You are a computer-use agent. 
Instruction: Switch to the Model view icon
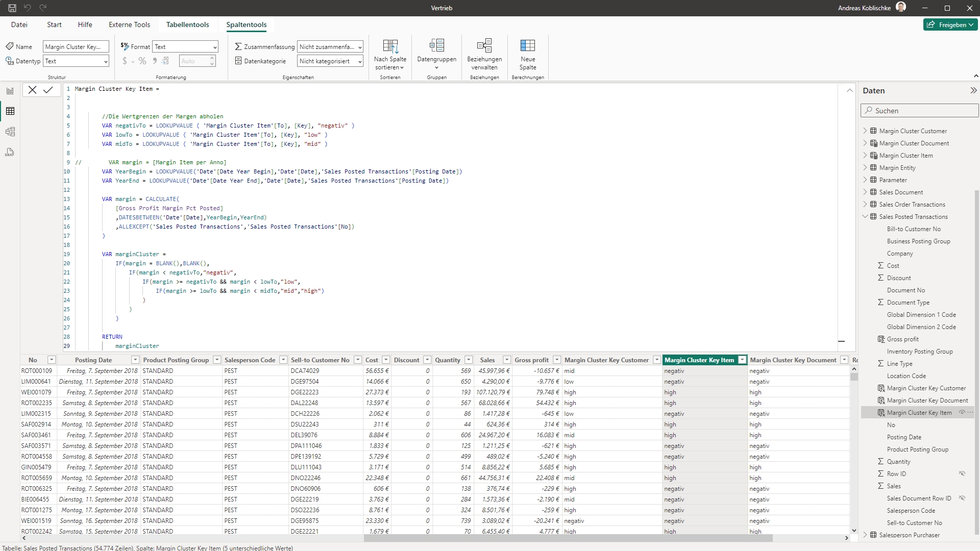coord(10,132)
